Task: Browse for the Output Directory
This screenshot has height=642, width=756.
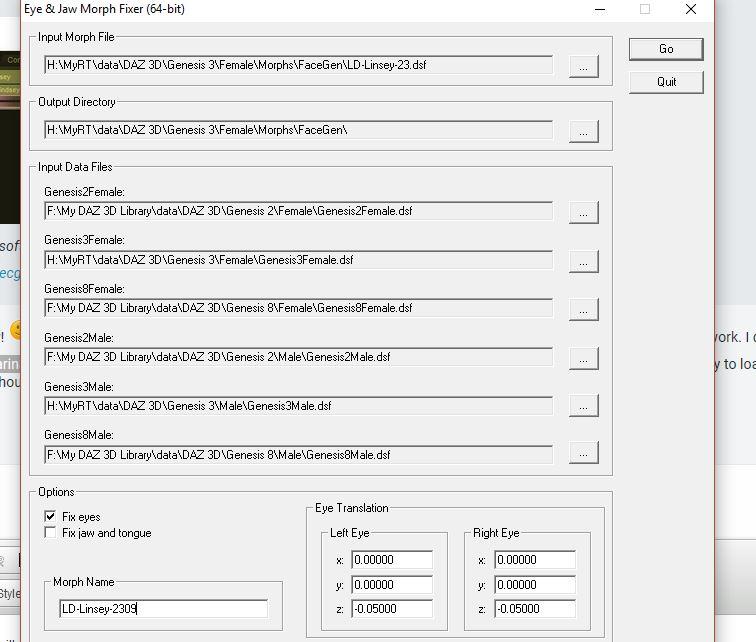Action: point(583,131)
